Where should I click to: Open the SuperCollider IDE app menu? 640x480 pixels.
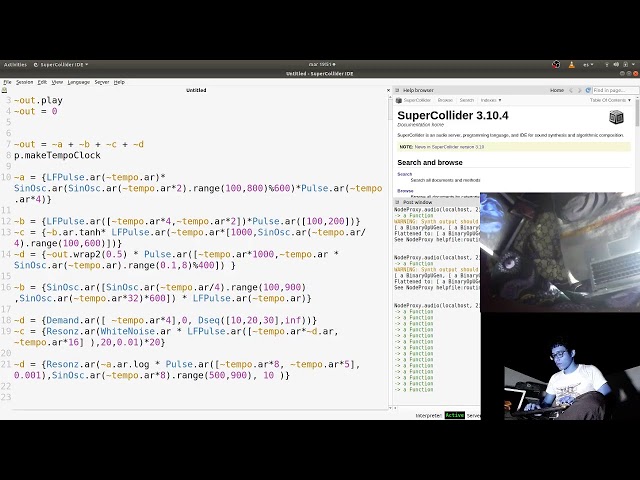tap(61, 64)
